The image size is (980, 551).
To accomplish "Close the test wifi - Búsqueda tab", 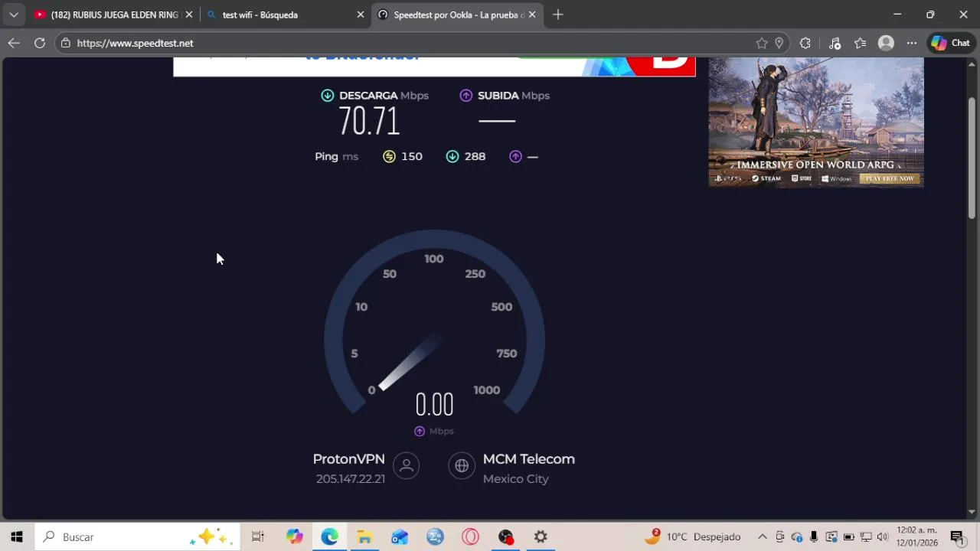I will click(361, 15).
